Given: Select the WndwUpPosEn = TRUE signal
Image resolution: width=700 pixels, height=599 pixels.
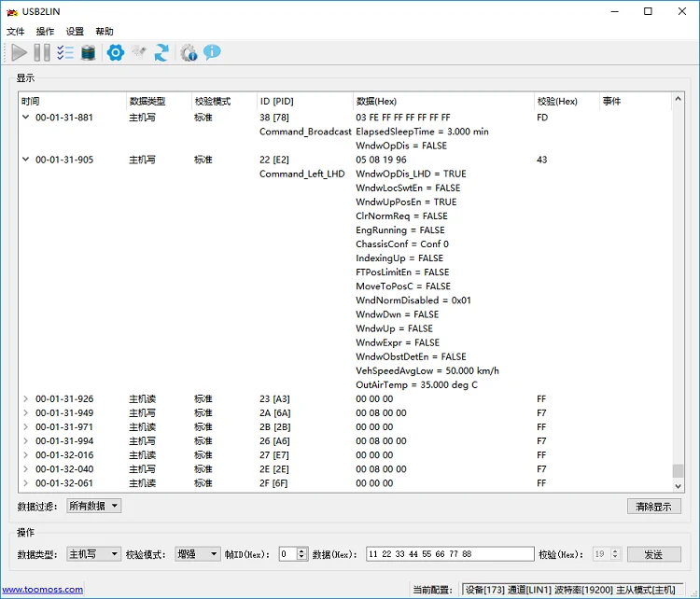Looking at the screenshot, I should 406,202.
